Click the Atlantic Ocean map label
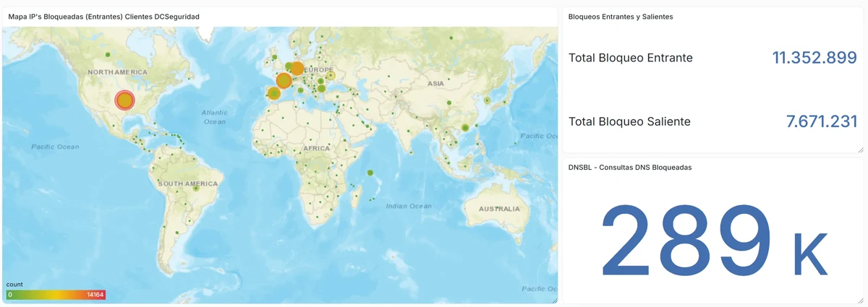The width and height of the screenshot is (868, 307). [215, 117]
